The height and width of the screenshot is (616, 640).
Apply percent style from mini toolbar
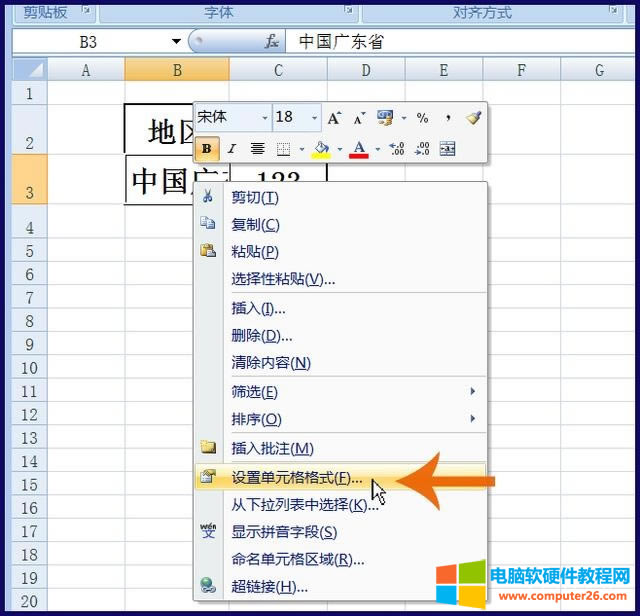click(422, 118)
